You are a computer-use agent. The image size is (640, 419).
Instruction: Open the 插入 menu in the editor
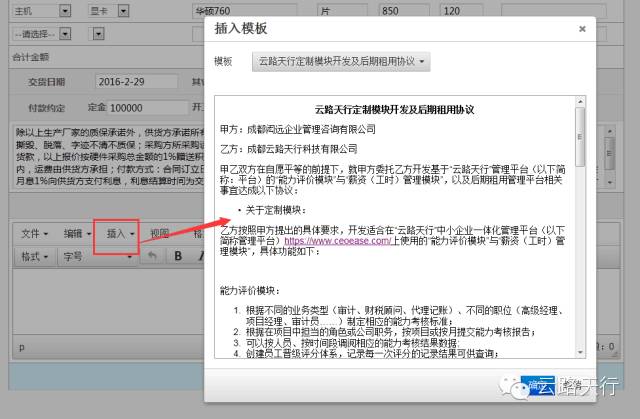click(x=120, y=234)
